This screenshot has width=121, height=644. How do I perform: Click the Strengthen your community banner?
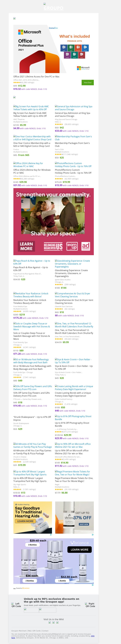(53, 222)
